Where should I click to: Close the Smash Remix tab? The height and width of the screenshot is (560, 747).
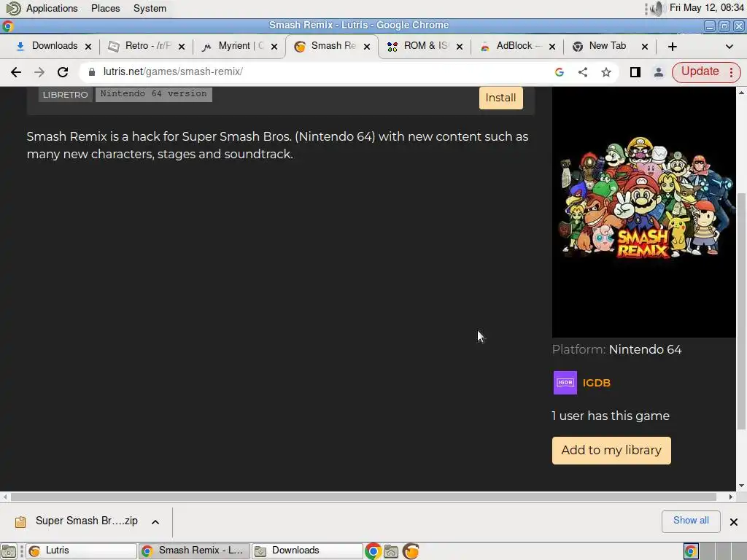click(x=367, y=47)
